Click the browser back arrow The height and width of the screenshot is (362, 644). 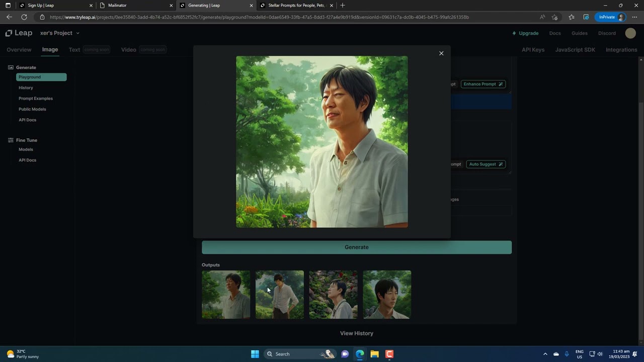point(9,17)
